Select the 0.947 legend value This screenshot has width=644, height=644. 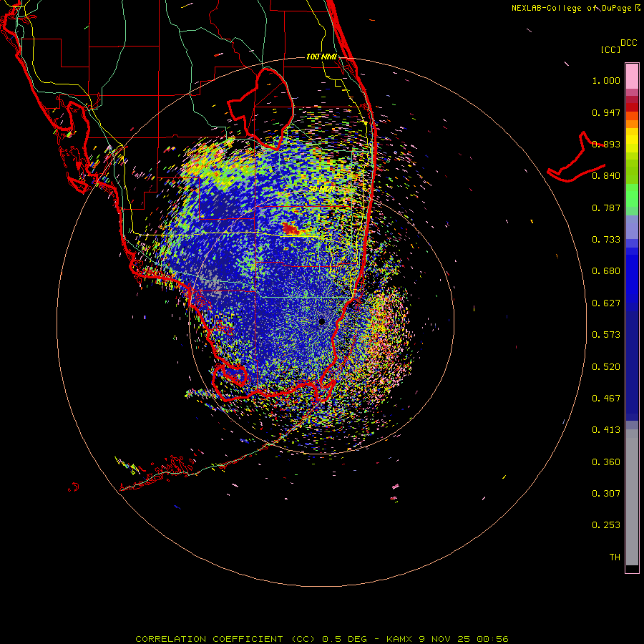tap(606, 112)
